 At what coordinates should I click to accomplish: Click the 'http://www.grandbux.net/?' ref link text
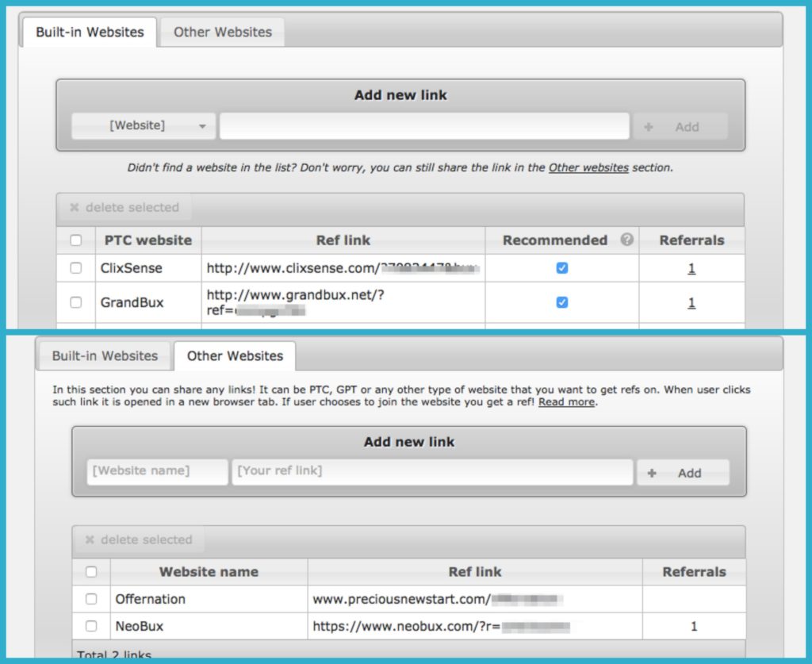click(295, 295)
